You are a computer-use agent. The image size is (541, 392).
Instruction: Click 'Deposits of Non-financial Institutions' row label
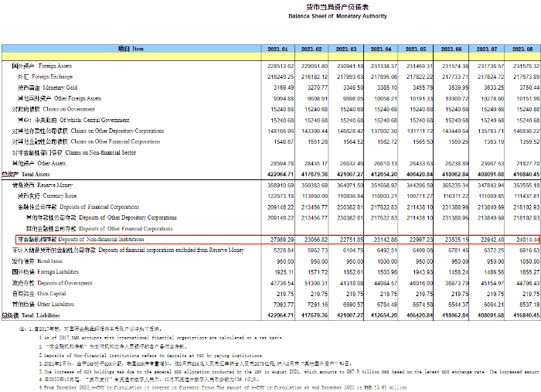(101, 239)
